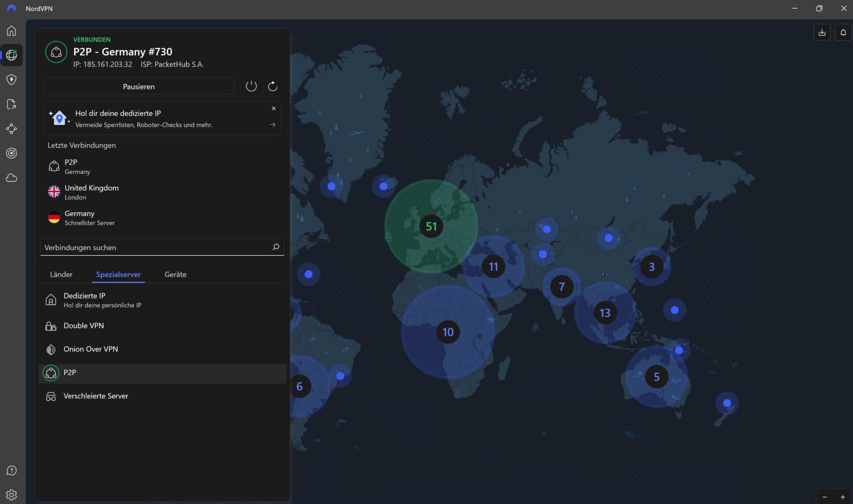Click the South Asia cluster marked 7
Screen dimensions: 853x504
pyautogui.click(x=562, y=287)
